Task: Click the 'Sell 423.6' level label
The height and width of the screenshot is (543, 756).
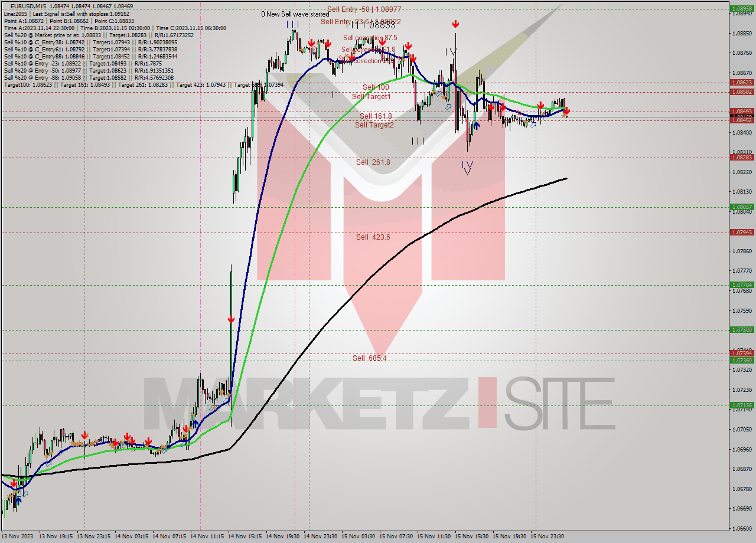Action: tap(373, 237)
